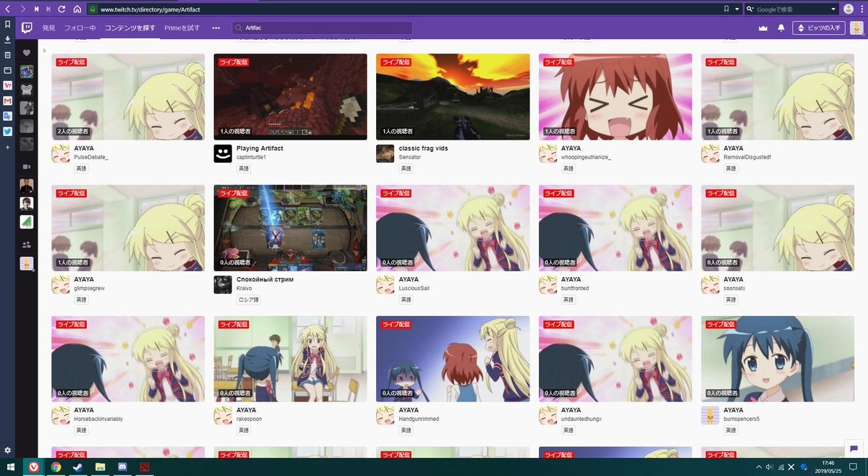Open the フォロー中 tab

pos(80,27)
